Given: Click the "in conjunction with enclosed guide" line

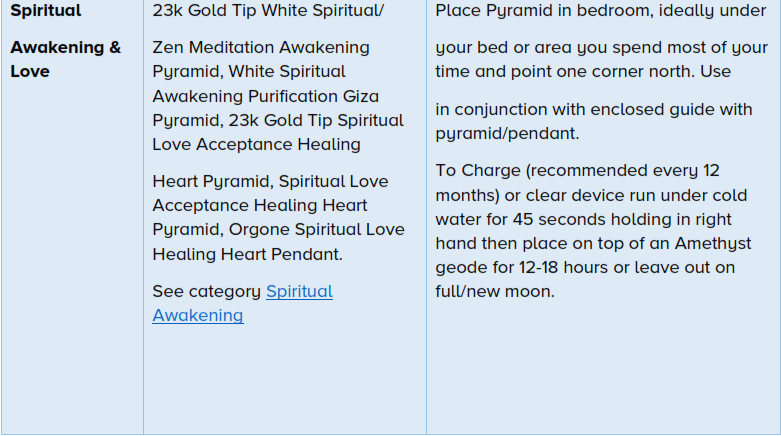Looking at the screenshot, I should (594, 109).
